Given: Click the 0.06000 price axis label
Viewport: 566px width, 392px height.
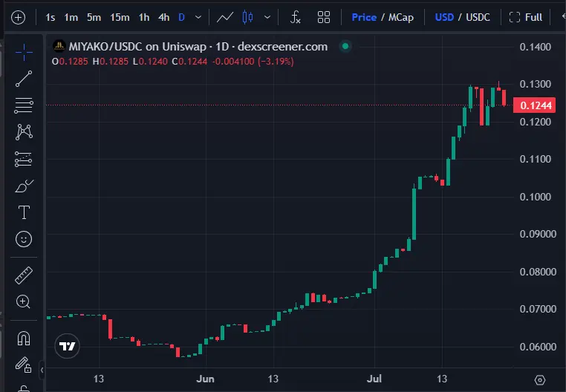Looking at the screenshot, I should click(538, 347).
